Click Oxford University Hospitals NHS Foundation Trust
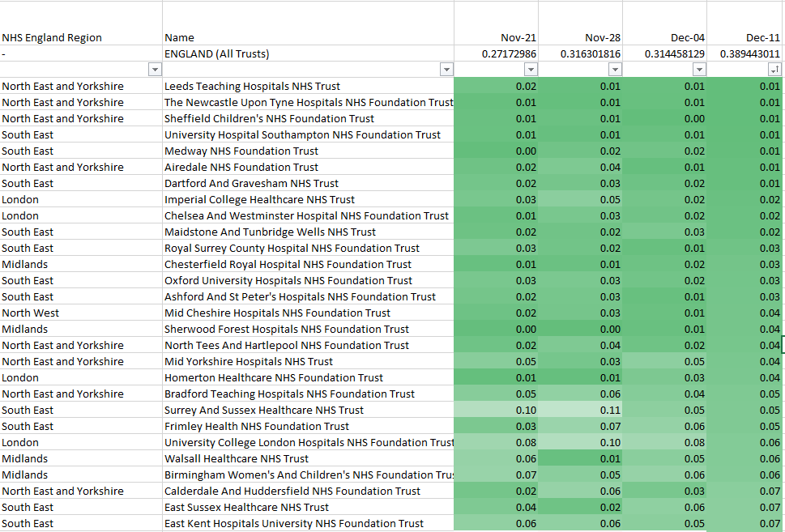The height and width of the screenshot is (532, 785). 309,280
